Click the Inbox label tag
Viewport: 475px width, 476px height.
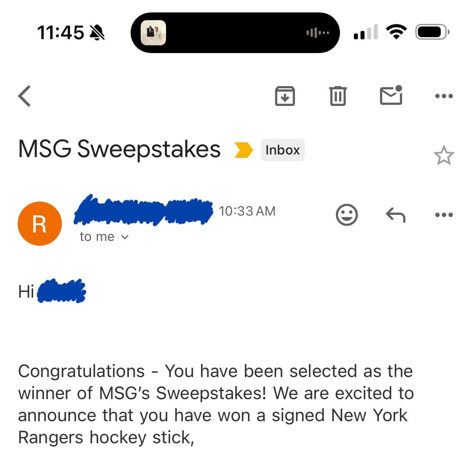pyautogui.click(x=282, y=150)
